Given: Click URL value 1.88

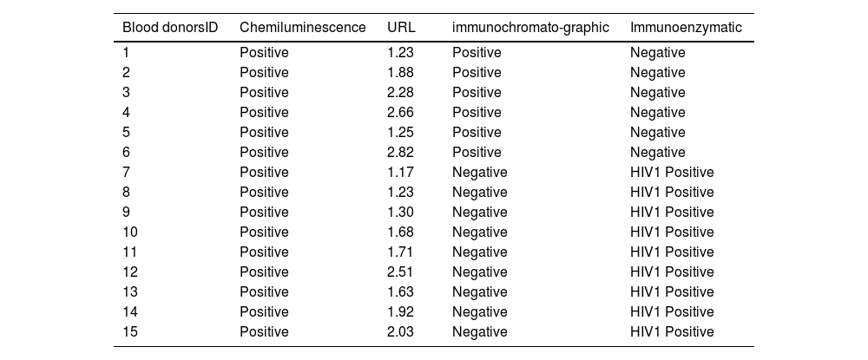Looking at the screenshot, I should coord(400,72).
